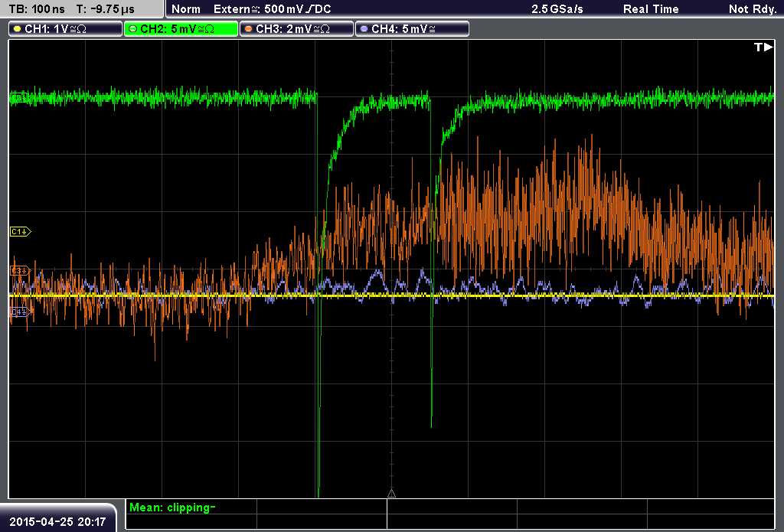The image size is (784, 532).
Task: Select the green CH2: 5mV channel tab
Action: click(181, 29)
